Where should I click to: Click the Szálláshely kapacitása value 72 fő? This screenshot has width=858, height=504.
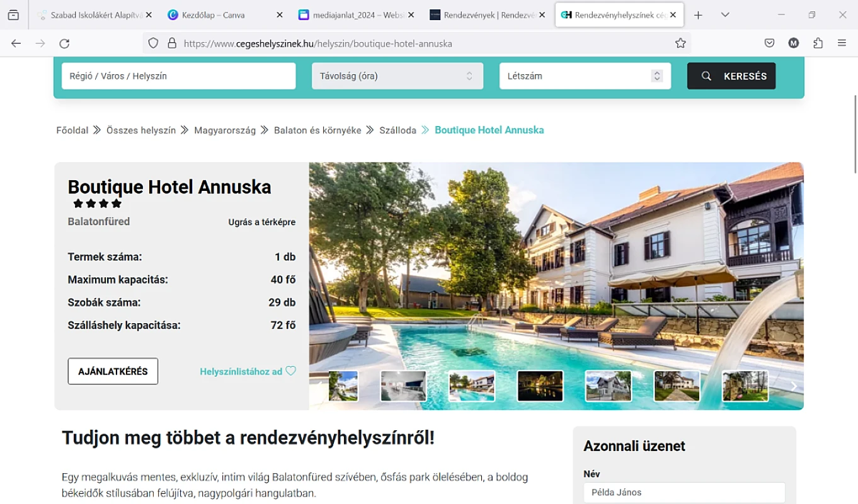(283, 326)
